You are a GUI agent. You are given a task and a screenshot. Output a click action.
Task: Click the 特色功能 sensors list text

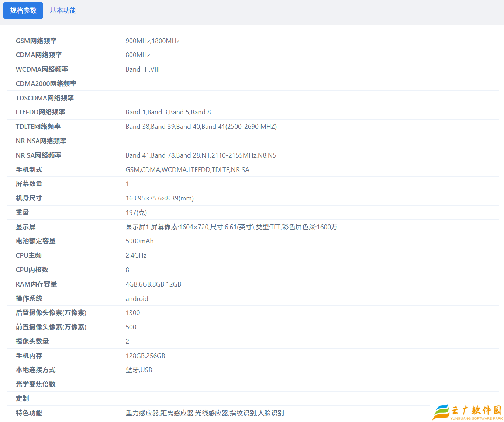tap(205, 413)
